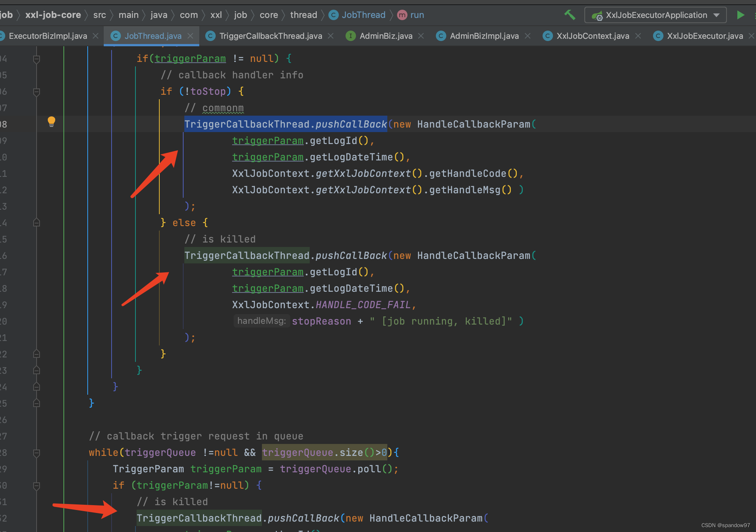Image resolution: width=756 pixels, height=532 pixels.
Task: Switch to the TriggerCallbackThread.java tab
Action: (x=270, y=36)
